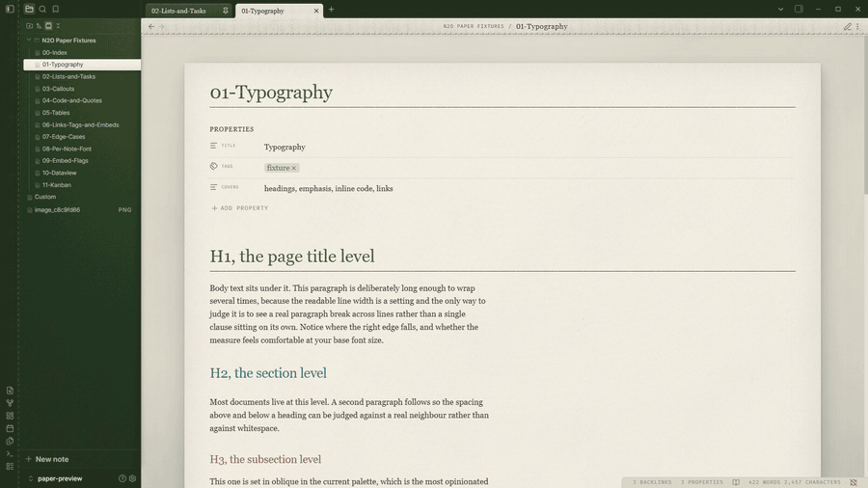This screenshot has width=868, height=488.
Task: Open the tab list dropdown
Action: click(x=780, y=10)
